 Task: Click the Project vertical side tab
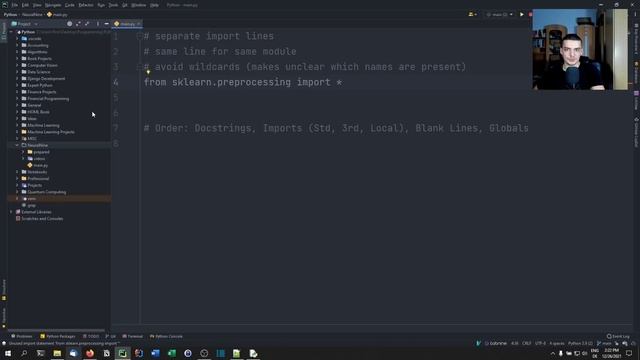(x=4, y=31)
